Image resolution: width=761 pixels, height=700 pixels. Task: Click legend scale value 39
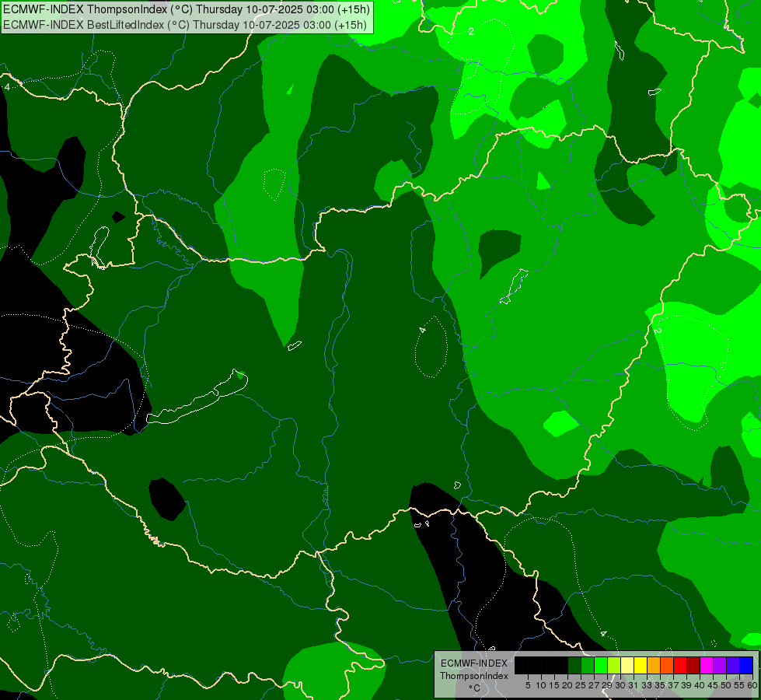686,685
